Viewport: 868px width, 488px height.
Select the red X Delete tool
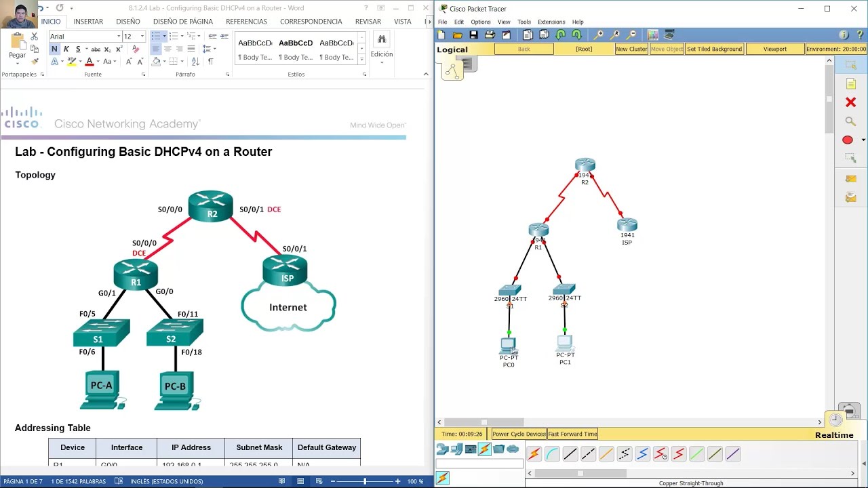[850, 102]
